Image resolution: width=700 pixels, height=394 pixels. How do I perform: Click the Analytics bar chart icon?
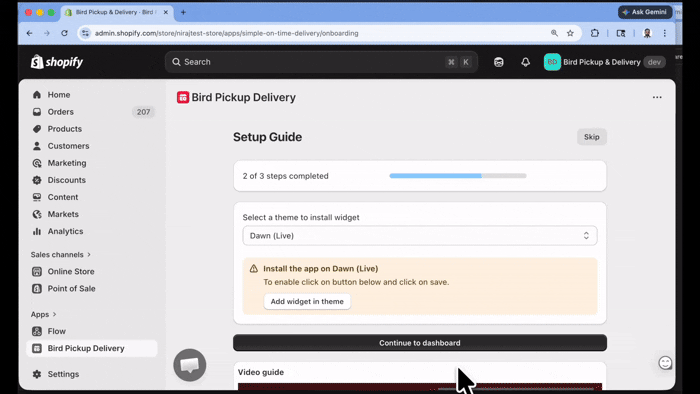[x=37, y=231]
